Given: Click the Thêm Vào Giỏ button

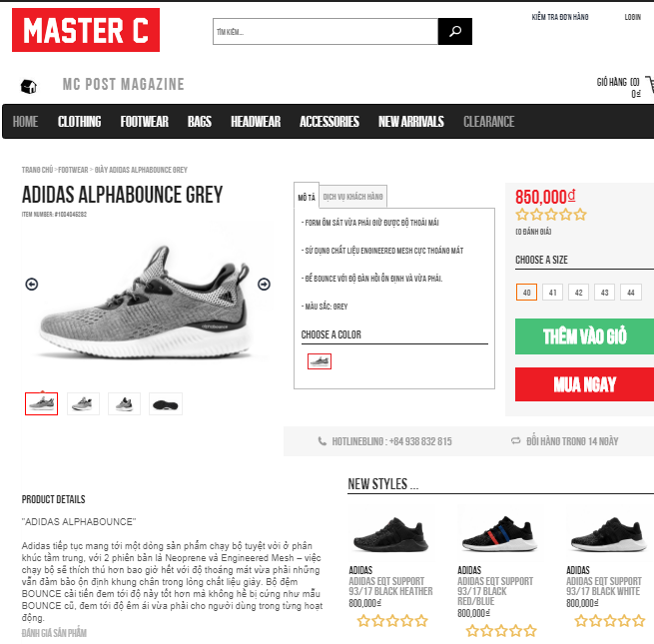Looking at the screenshot, I should 584,336.
